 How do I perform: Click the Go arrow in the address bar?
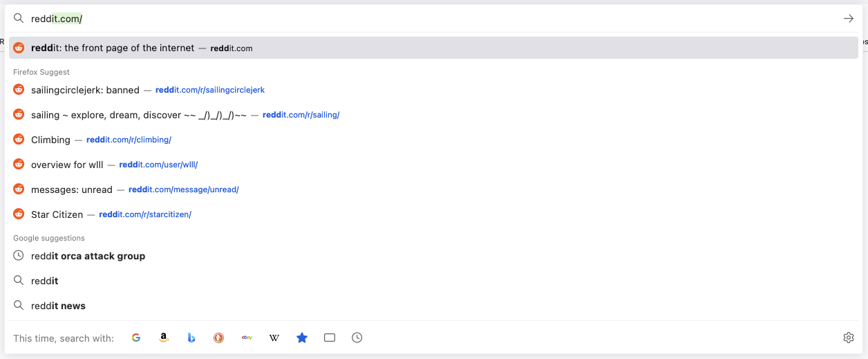[848, 19]
